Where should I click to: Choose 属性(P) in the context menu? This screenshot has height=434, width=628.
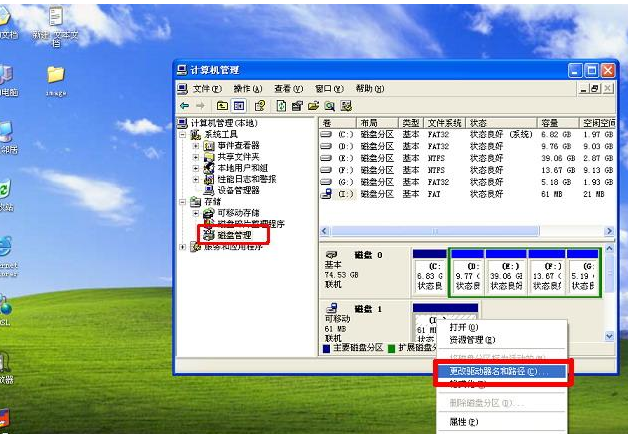click(501, 422)
